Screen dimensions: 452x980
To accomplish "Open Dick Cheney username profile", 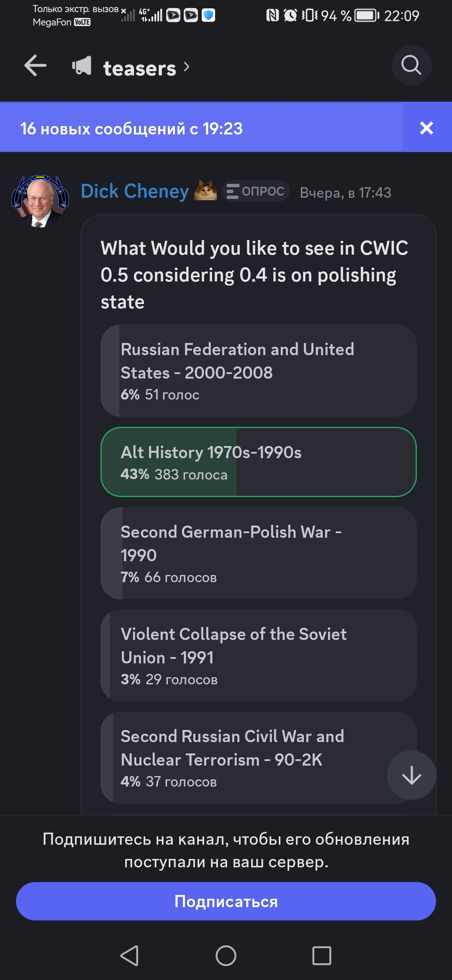I will coord(134,191).
